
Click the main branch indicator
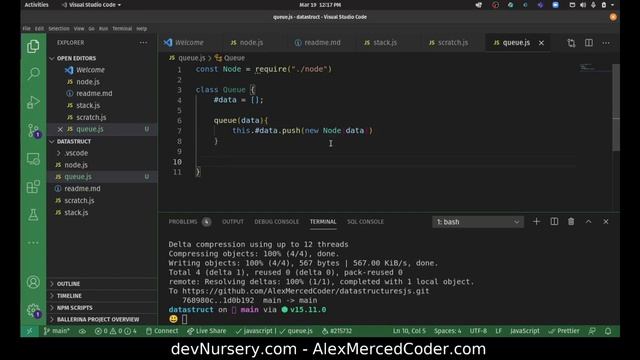pos(57,331)
